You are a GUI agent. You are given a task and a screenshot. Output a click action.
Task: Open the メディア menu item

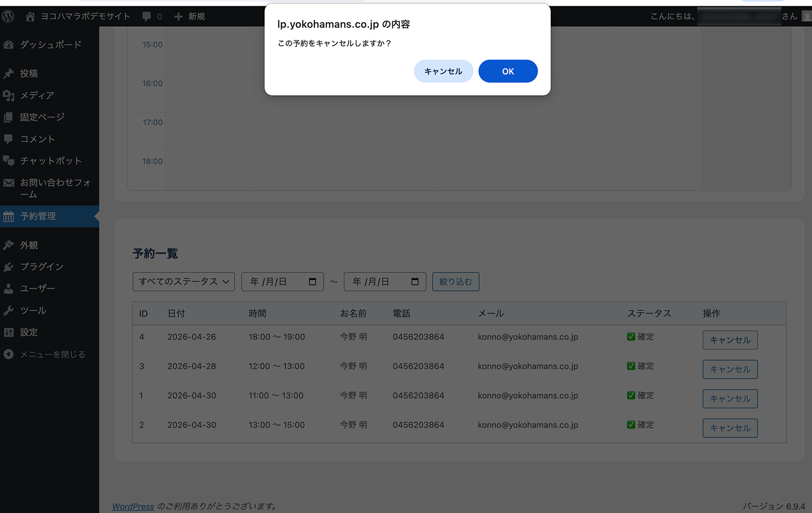tap(37, 95)
